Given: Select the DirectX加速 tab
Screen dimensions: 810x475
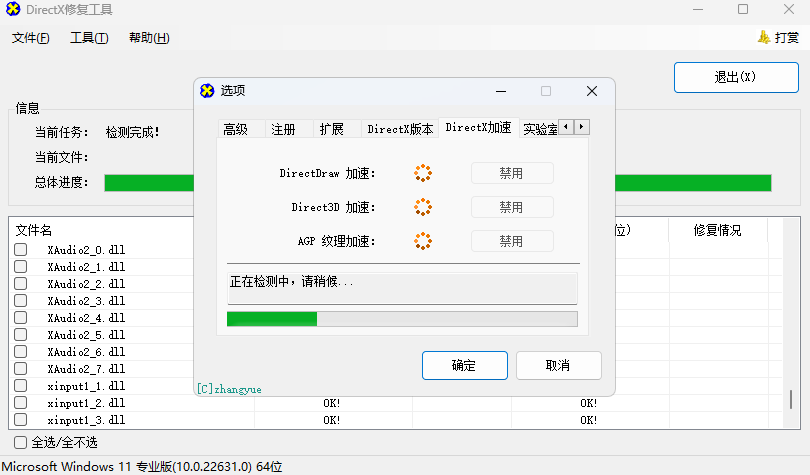Looking at the screenshot, I should click(x=478, y=128).
